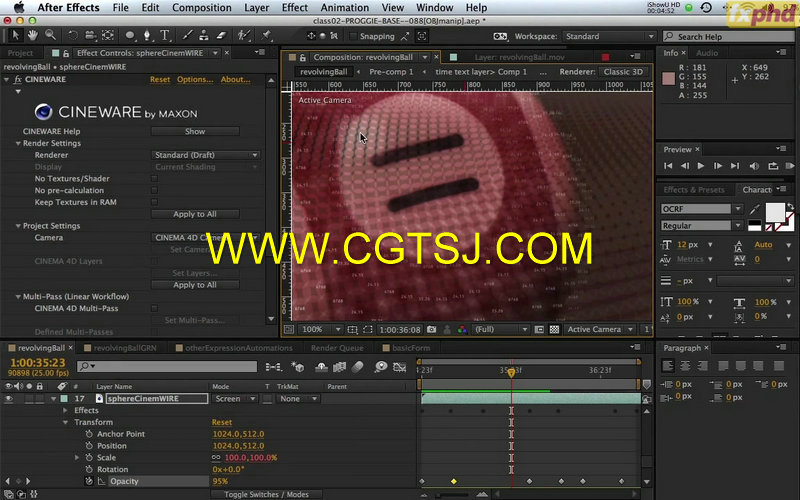Open the Active Camera view dropdown
Viewport: 800px width, 500px height.
click(599, 330)
